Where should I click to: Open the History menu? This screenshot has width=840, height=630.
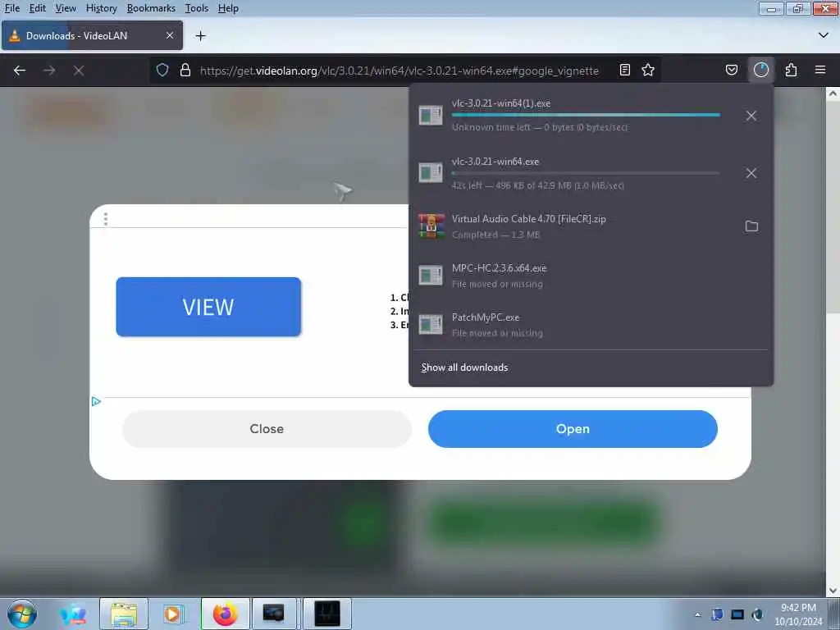point(101,8)
